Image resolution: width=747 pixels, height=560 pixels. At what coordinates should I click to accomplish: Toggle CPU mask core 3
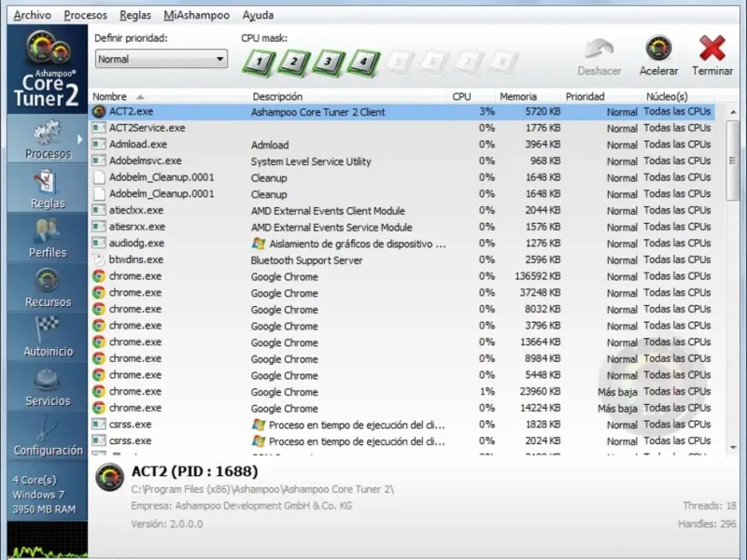(x=329, y=63)
